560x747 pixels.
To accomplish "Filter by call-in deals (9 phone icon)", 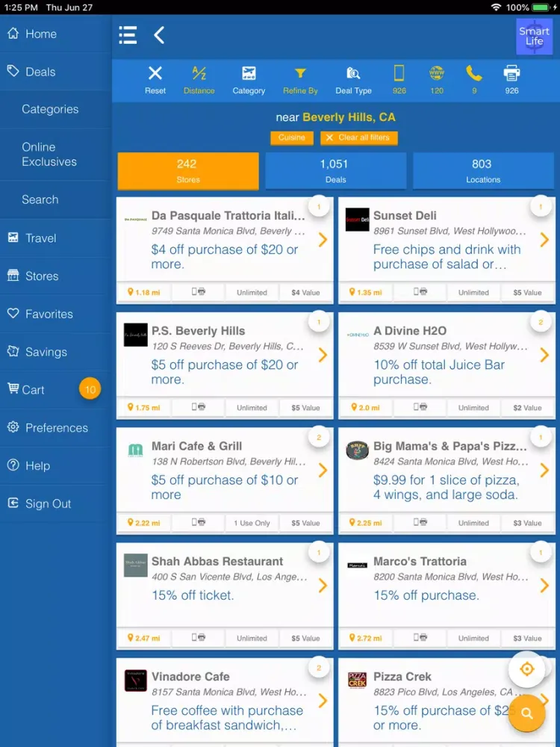I will pyautogui.click(x=474, y=81).
